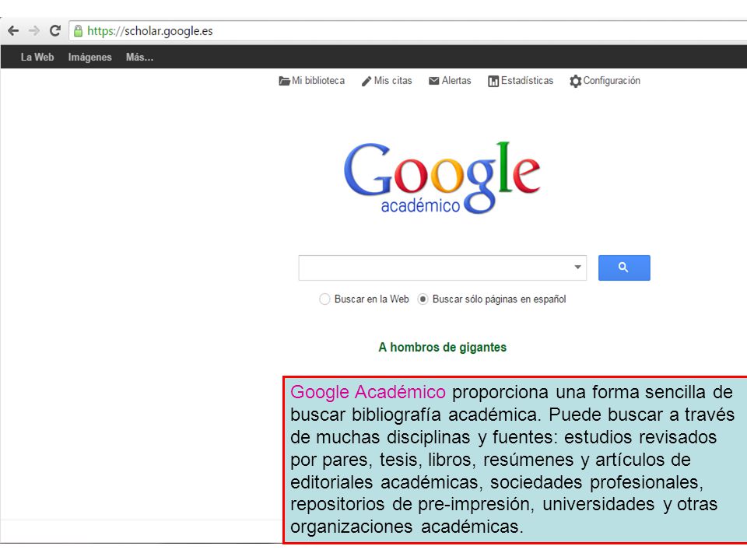Viewport: 747px width, 560px height.
Task: Open the Más... menu
Action: [139, 57]
